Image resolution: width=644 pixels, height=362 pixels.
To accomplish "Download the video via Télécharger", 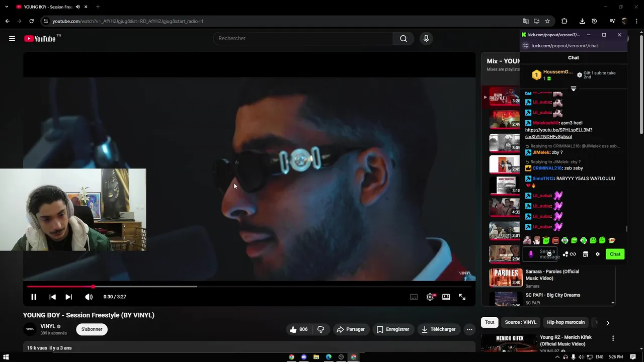I will pyautogui.click(x=439, y=329).
